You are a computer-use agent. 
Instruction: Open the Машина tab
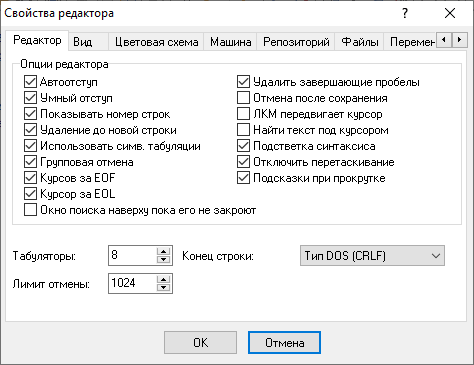[230, 42]
